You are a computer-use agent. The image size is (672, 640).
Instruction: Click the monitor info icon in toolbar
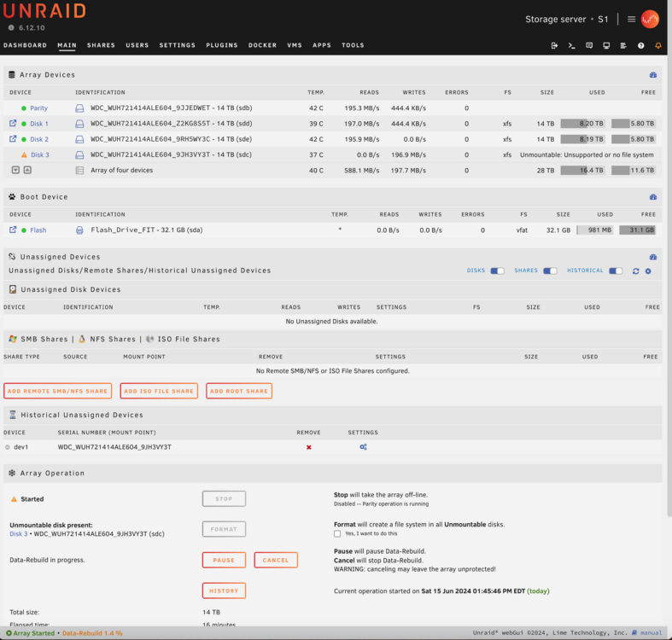coord(606,45)
